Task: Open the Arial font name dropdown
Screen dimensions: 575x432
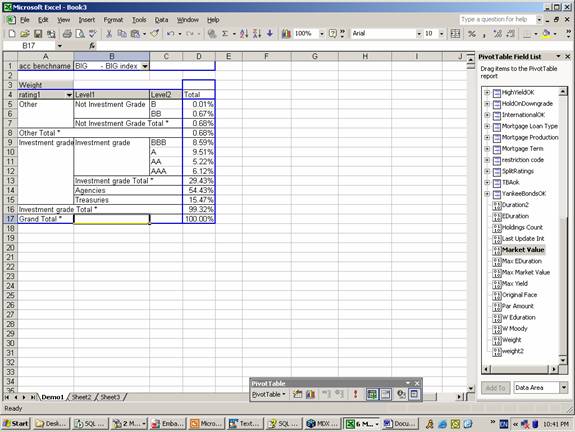Action: (418, 34)
